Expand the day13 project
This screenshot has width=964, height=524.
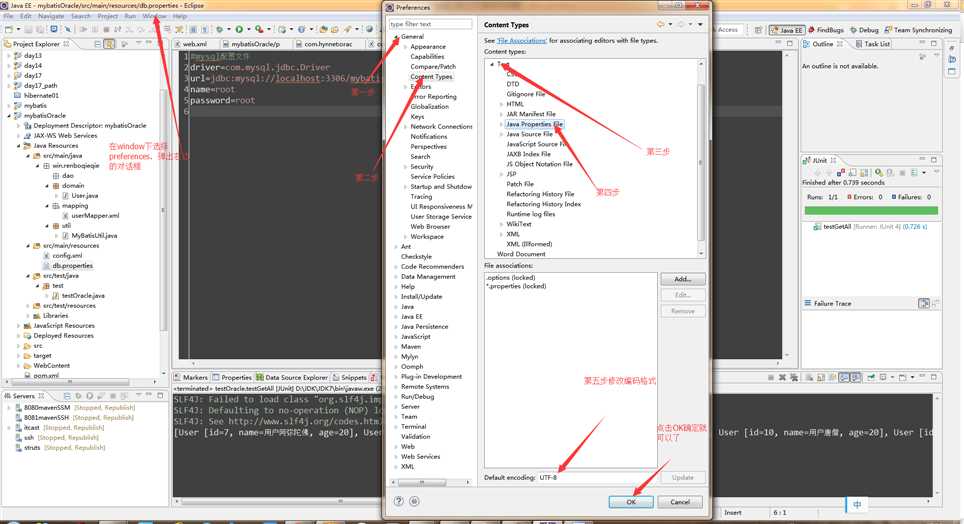pos(9,55)
